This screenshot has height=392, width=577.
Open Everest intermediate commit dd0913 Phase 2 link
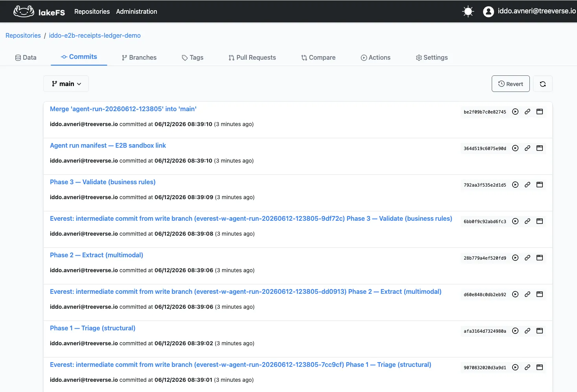[x=246, y=291]
